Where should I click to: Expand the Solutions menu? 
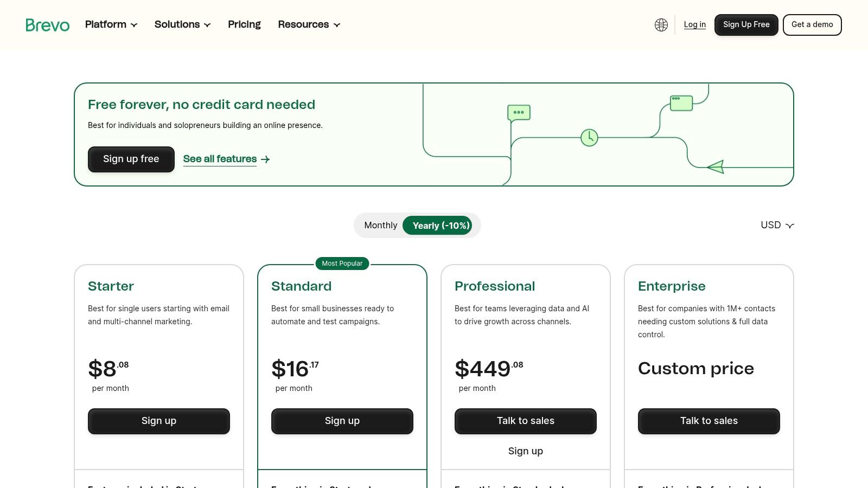coord(182,25)
